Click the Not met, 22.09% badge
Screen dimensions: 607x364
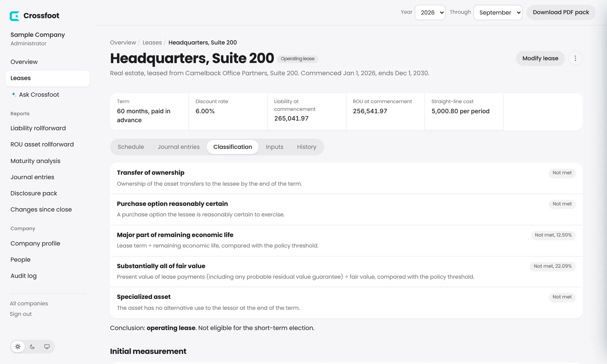[x=553, y=266]
